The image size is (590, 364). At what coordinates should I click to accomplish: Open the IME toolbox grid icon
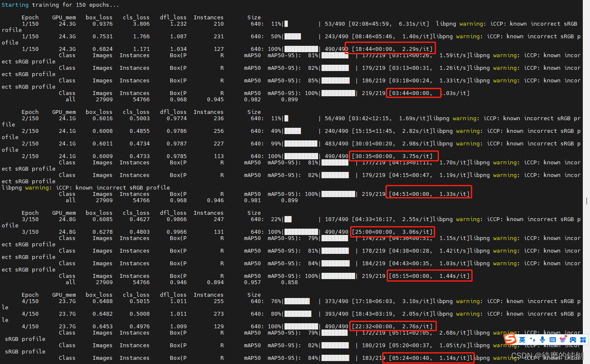point(583,340)
